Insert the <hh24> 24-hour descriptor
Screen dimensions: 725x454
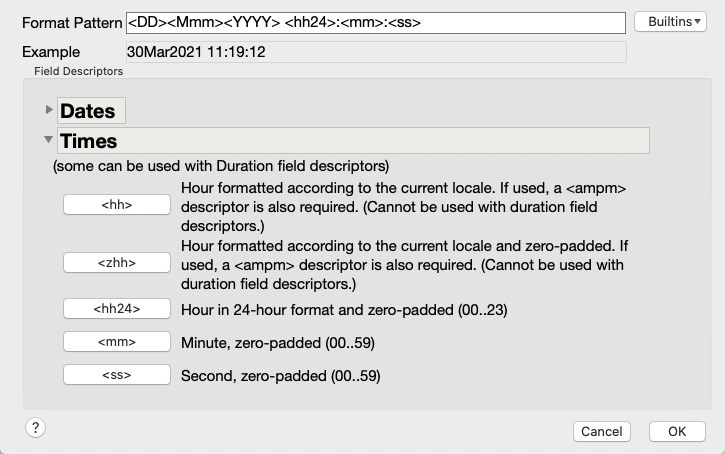pyautogui.click(x=117, y=308)
